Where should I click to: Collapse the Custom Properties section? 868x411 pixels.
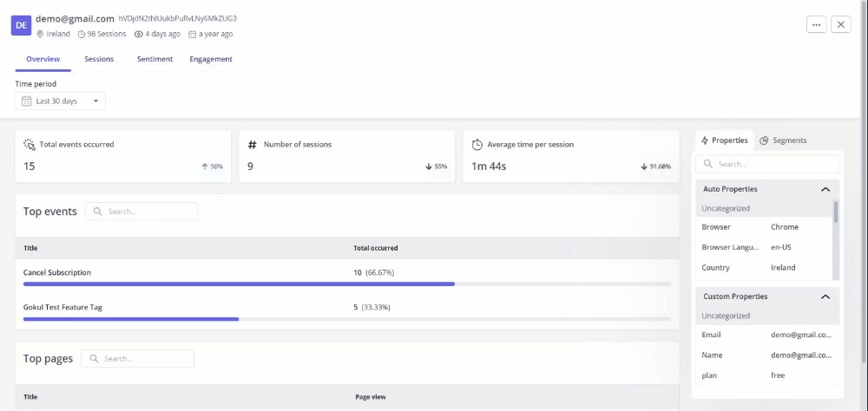[825, 297]
